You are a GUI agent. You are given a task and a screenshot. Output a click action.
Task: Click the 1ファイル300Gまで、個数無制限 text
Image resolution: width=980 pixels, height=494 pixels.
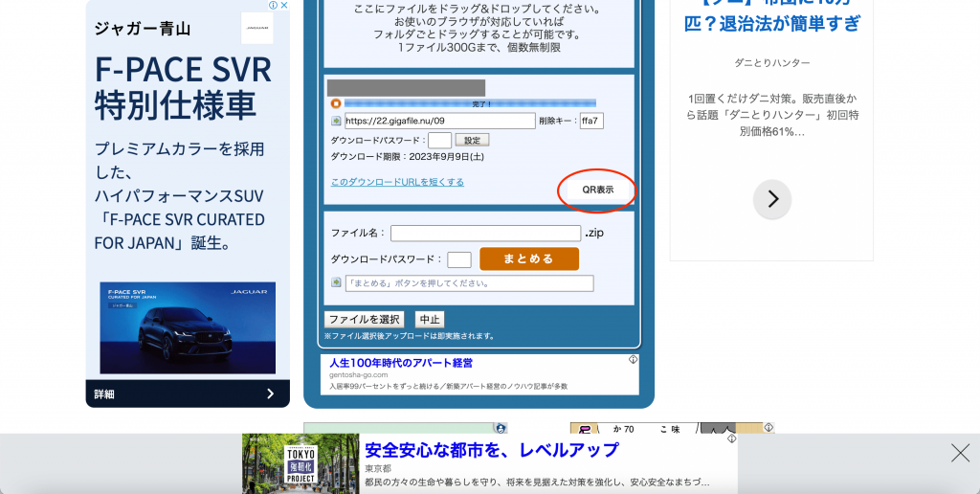tap(479, 48)
